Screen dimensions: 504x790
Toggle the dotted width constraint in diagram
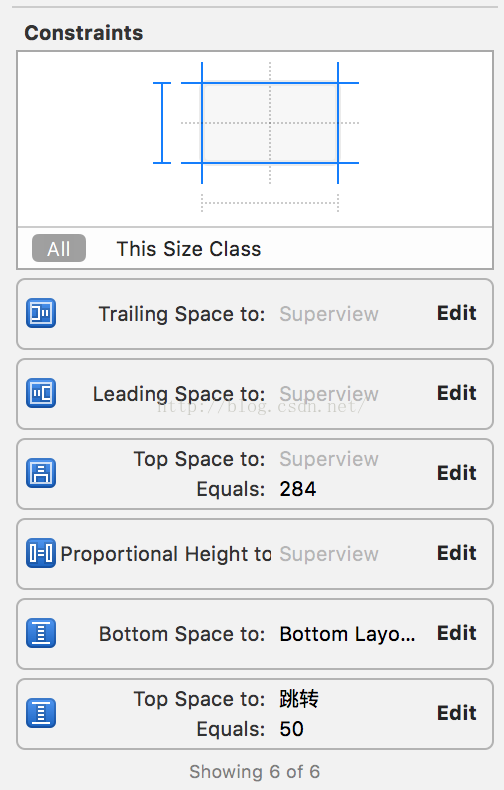coord(270,203)
